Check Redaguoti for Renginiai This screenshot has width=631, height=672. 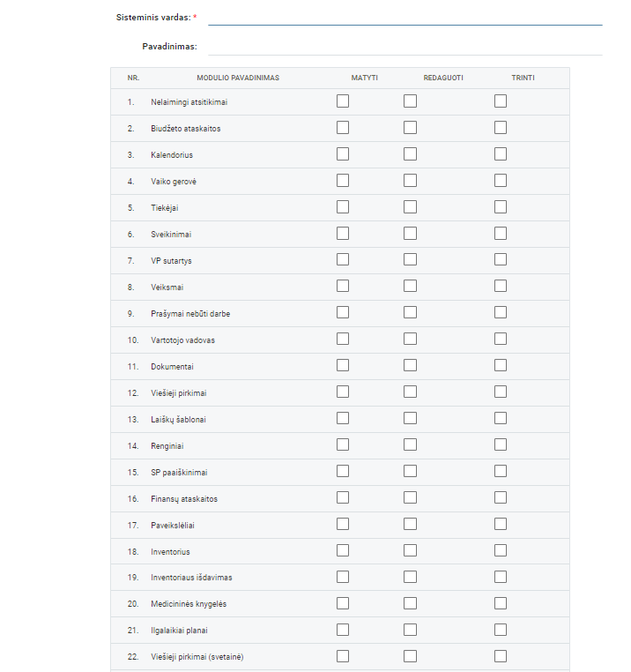410,445
